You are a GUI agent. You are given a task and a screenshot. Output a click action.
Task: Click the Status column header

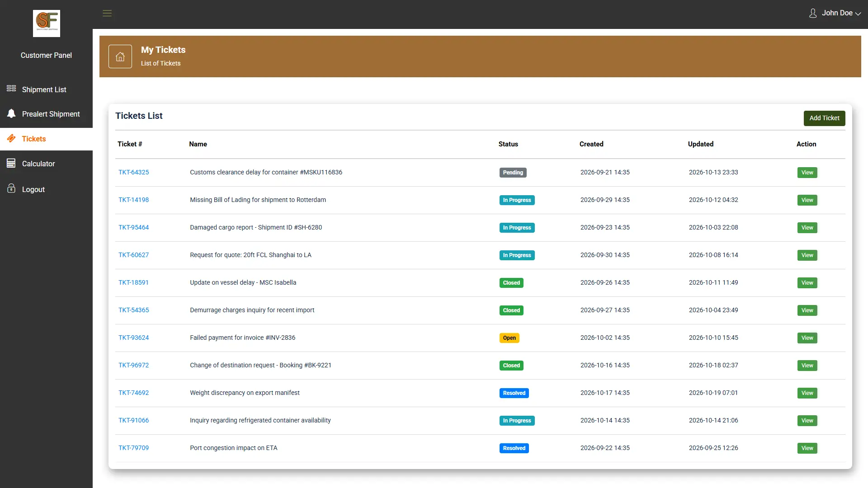508,144
